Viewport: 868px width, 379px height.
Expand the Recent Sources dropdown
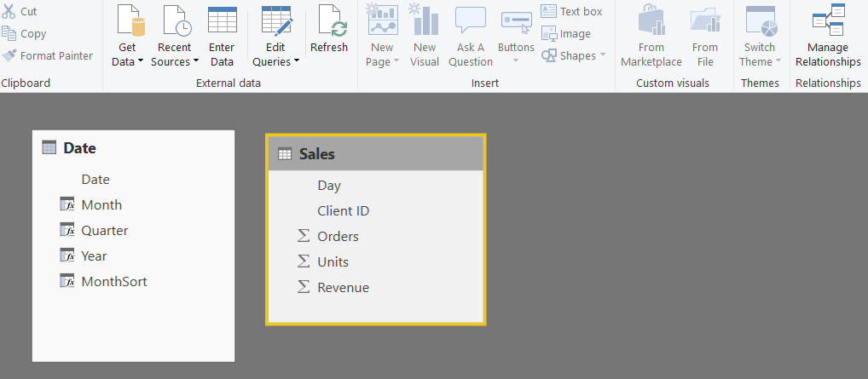tap(195, 61)
